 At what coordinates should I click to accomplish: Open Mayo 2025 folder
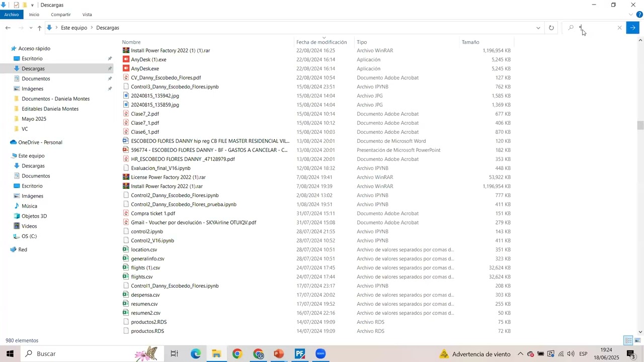click(34, 119)
